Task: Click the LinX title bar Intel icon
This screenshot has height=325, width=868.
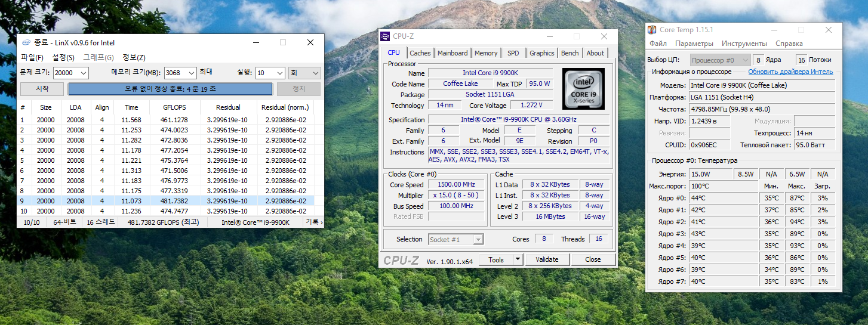Action: 26,42
